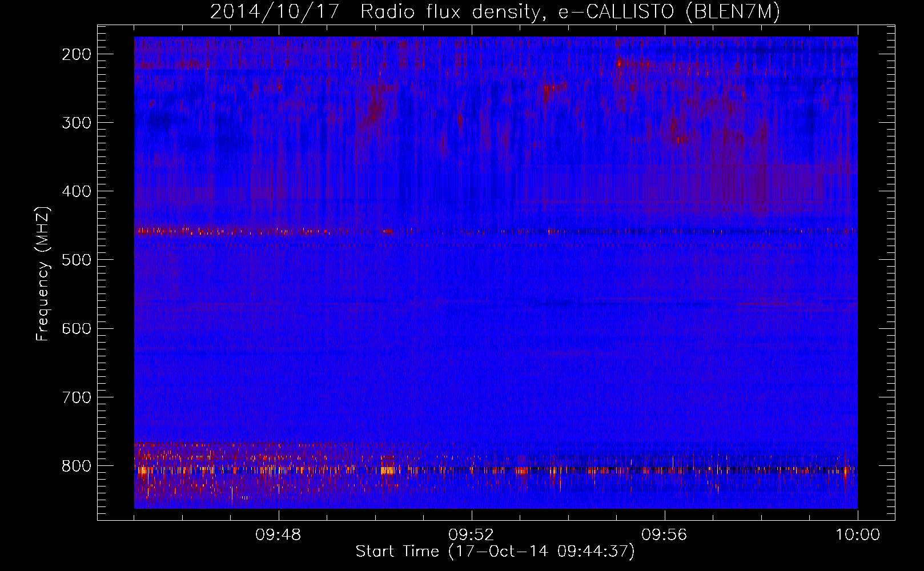Click the 09:52 time tick label
The width and height of the screenshot is (924, 571).
471,535
